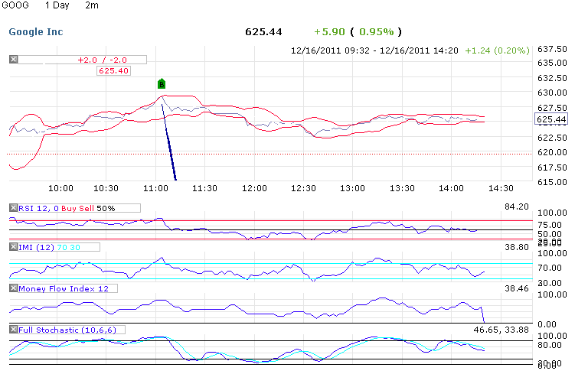Image resolution: width=588 pixels, height=374 pixels.
Task: Click the 615.00 price axis label
Action: [x=552, y=182]
